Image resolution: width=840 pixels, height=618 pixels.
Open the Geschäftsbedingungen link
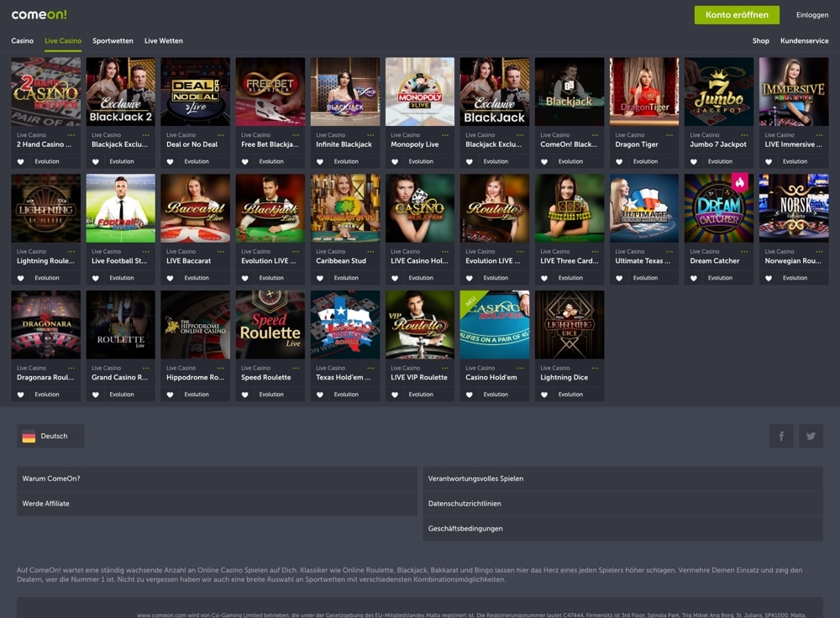click(623, 528)
